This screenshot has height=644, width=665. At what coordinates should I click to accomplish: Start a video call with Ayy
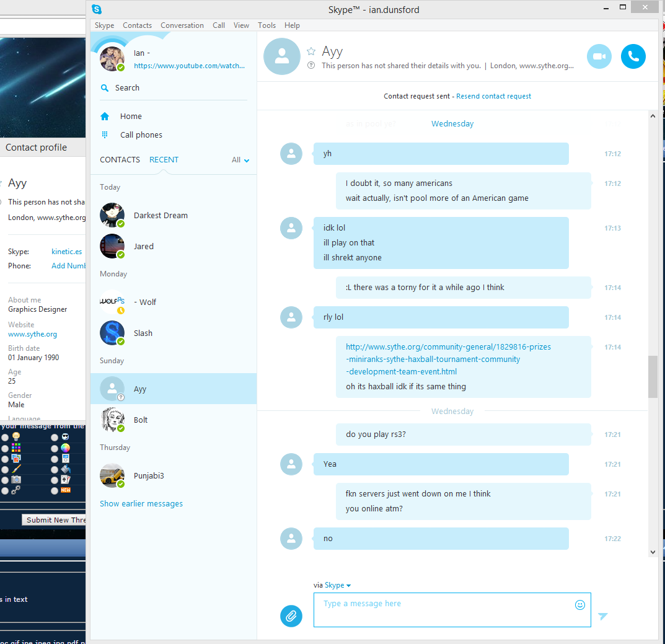coord(599,56)
